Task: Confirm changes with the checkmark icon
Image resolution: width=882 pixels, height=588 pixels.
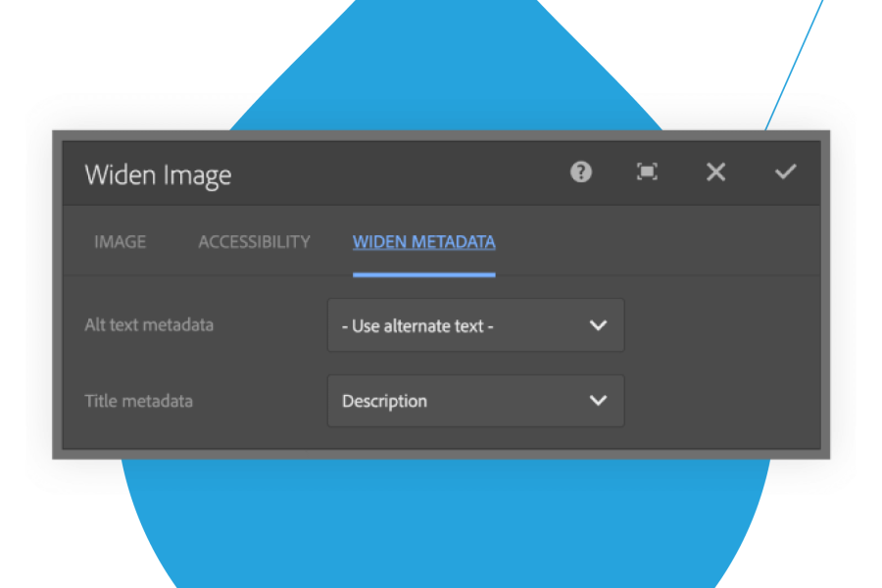Action: point(785,172)
